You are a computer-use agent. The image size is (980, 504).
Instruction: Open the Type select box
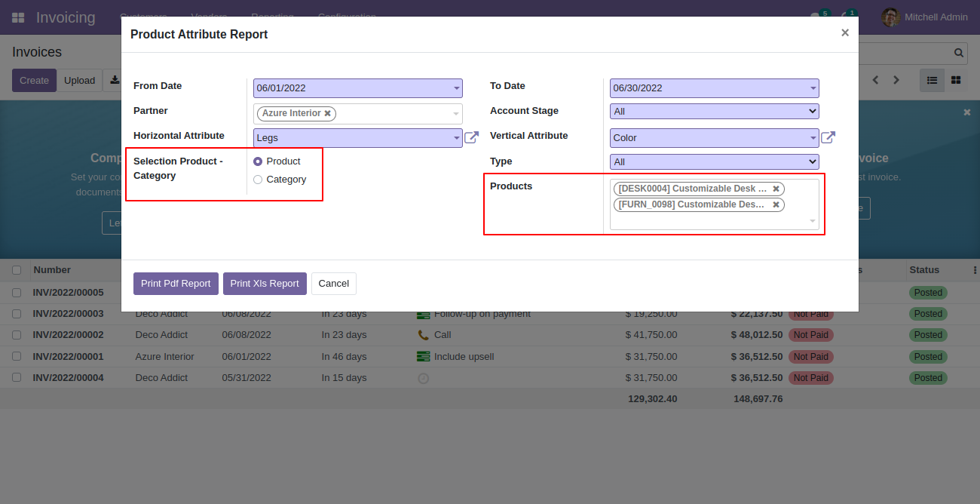[x=714, y=162]
